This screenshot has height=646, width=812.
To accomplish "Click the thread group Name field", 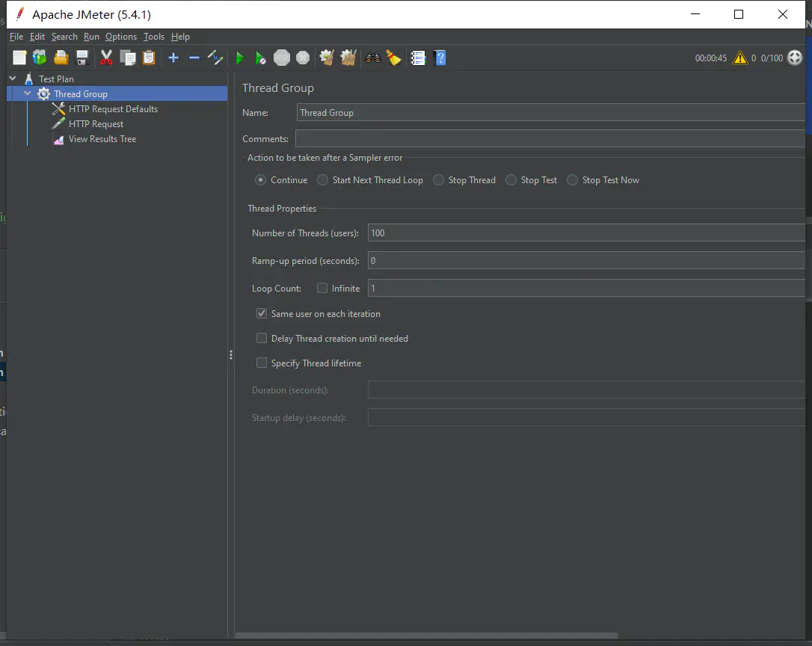I will coord(550,112).
